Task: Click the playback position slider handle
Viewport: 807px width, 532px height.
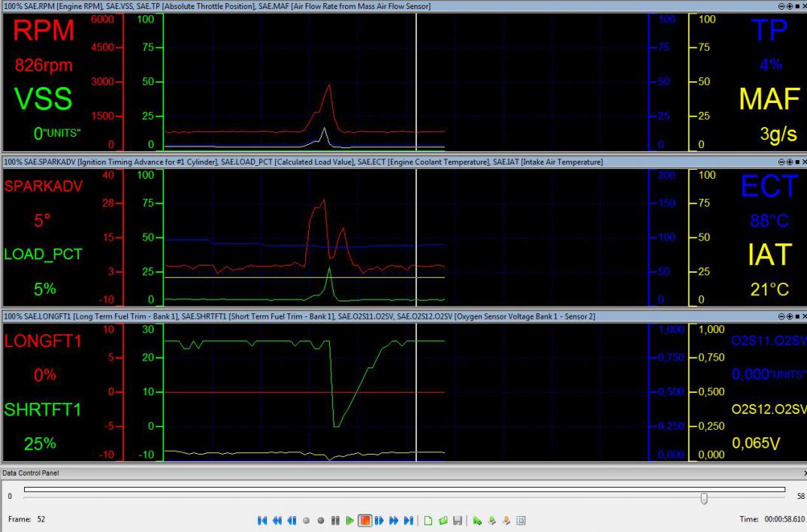Action: [703, 497]
